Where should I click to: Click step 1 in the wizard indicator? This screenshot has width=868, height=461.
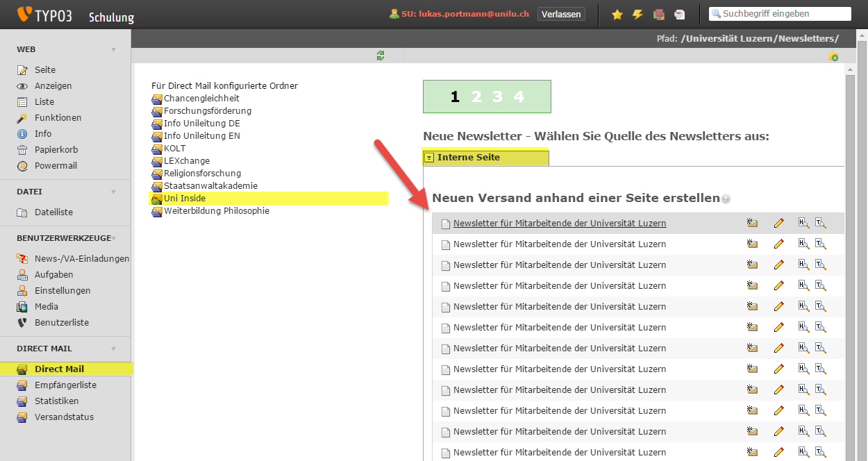click(455, 97)
